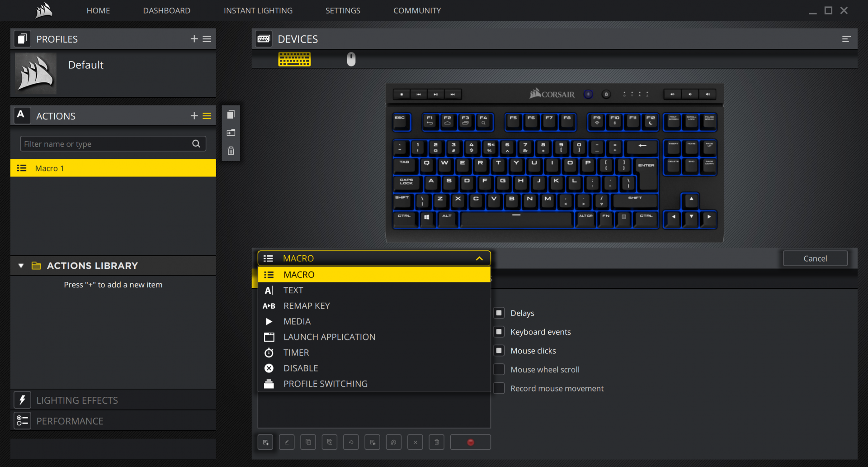Click the clear delays clock icon
The image size is (868, 467).
pos(394,442)
